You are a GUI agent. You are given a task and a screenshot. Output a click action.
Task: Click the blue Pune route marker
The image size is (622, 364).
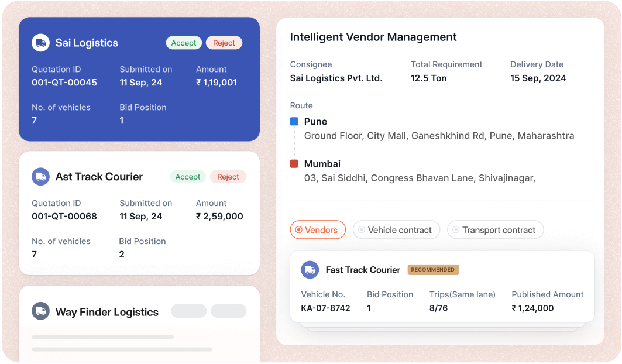[x=294, y=122]
